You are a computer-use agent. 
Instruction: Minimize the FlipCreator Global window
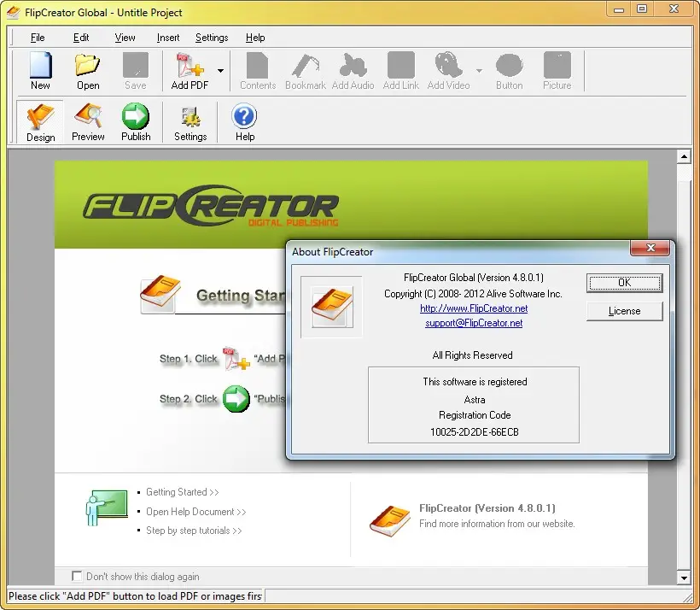[x=619, y=9]
